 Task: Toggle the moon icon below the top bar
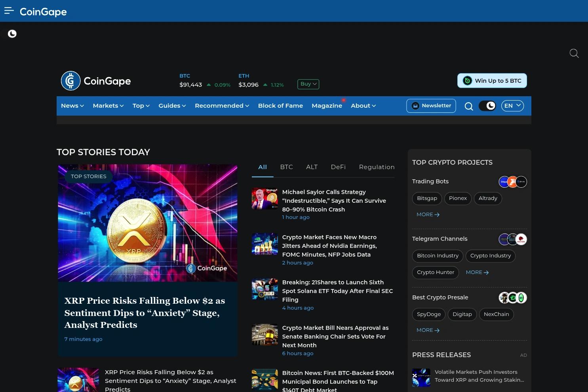coord(12,34)
